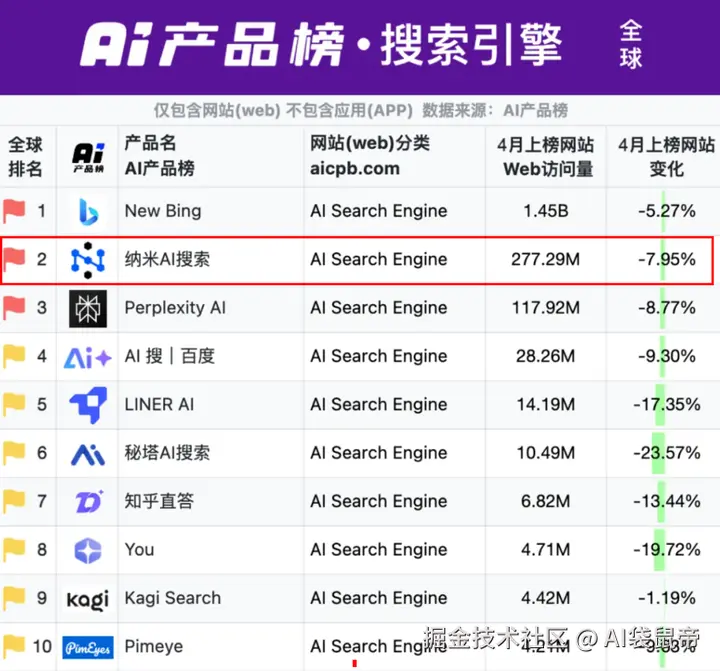This screenshot has height=671, width=720.
Task: Click the -9.30% change value
Action: 667,356
